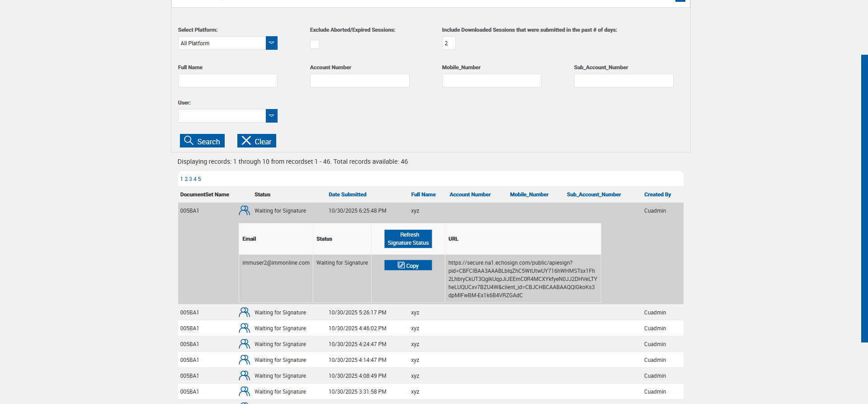This screenshot has height=404, width=868.
Task: Click the Search button
Action: click(x=202, y=141)
